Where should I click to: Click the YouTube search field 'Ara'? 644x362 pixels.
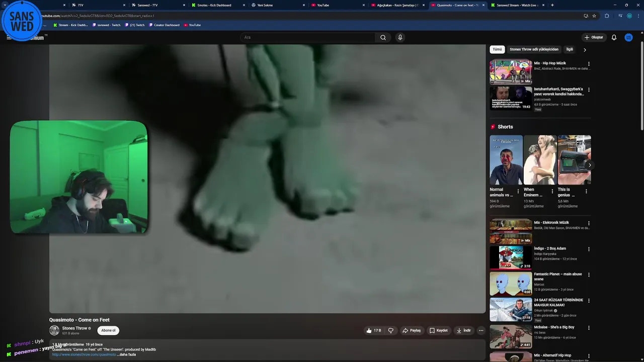pos(308,37)
